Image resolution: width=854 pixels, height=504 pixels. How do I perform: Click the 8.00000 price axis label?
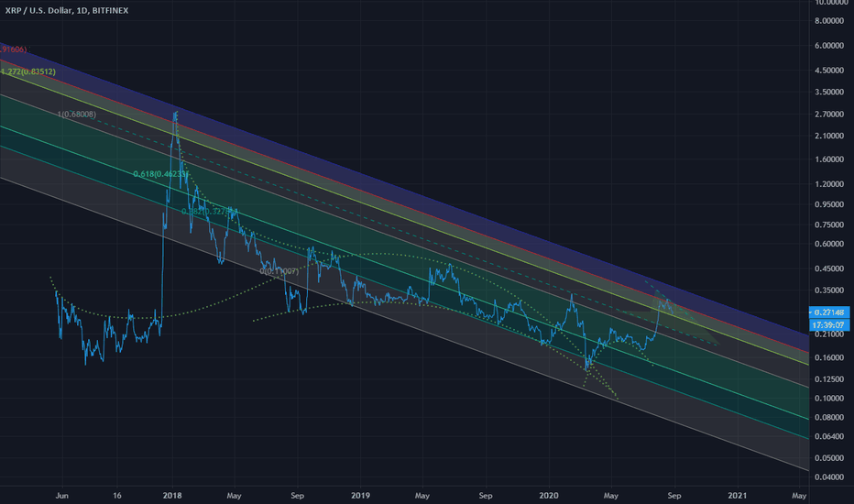(x=829, y=21)
